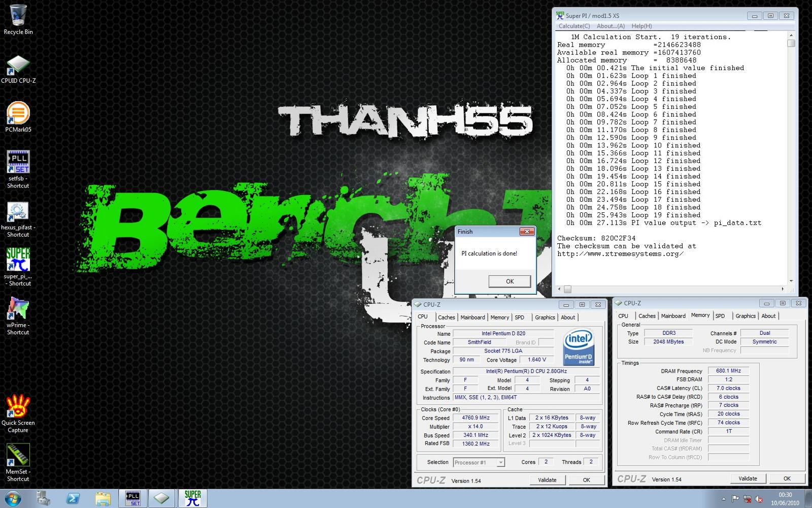Click the FSB:DRAM ratio value 1:2
This screenshot has width=812, height=508.
(728, 379)
